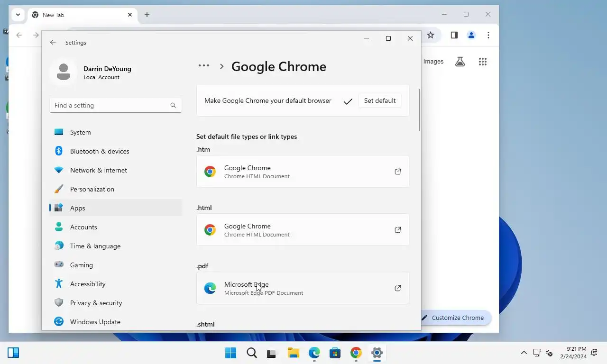Close the New Tab tab in Chrome

(130, 15)
